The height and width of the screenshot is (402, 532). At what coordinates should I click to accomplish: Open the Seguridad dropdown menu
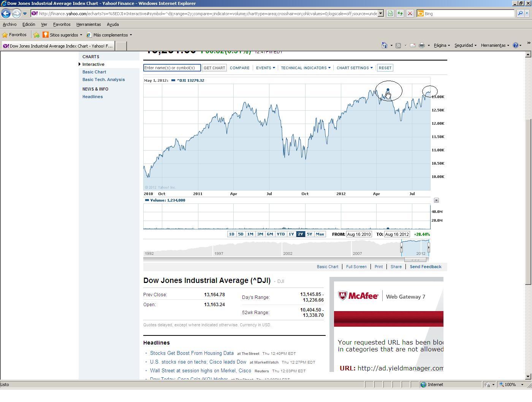coord(465,45)
